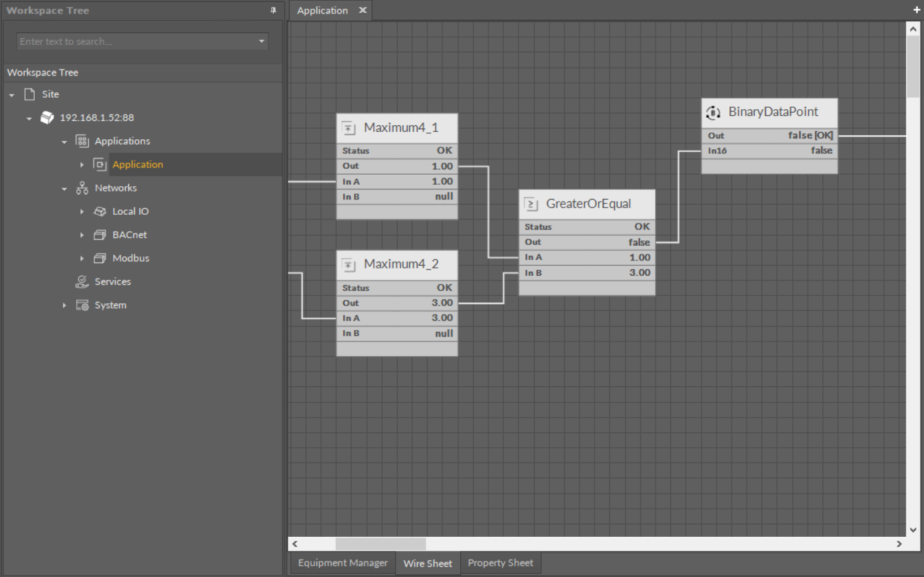
Task: Click the BinaryDataPoint block icon
Action: [x=713, y=112]
